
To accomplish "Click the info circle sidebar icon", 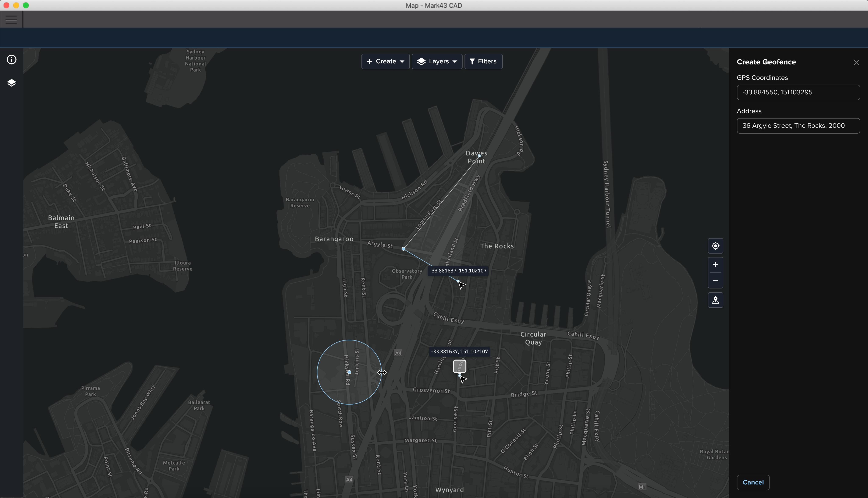I will tap(12, 60).
